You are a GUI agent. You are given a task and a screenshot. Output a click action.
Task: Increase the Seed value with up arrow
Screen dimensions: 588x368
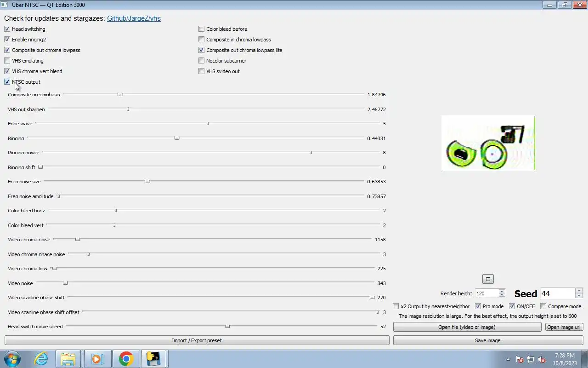579,291
